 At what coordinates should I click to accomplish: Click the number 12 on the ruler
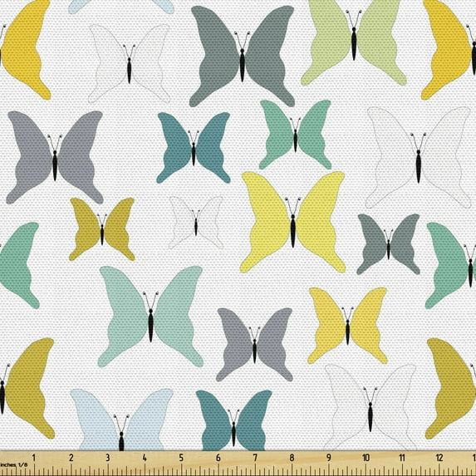click(x=439, y=458)
